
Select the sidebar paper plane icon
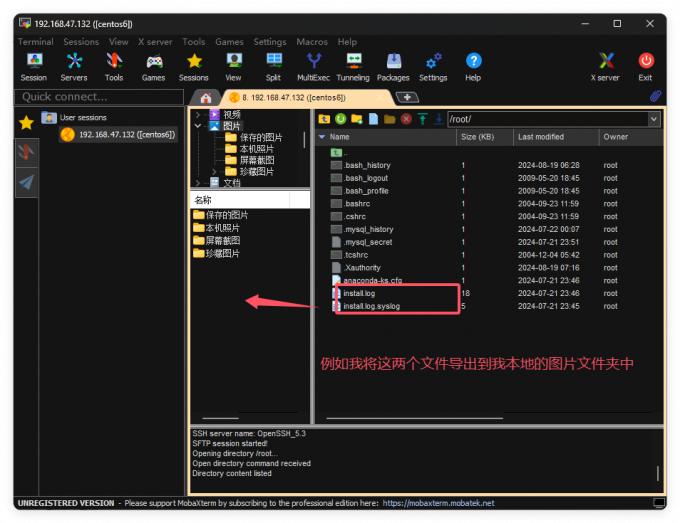pos(26,182)
